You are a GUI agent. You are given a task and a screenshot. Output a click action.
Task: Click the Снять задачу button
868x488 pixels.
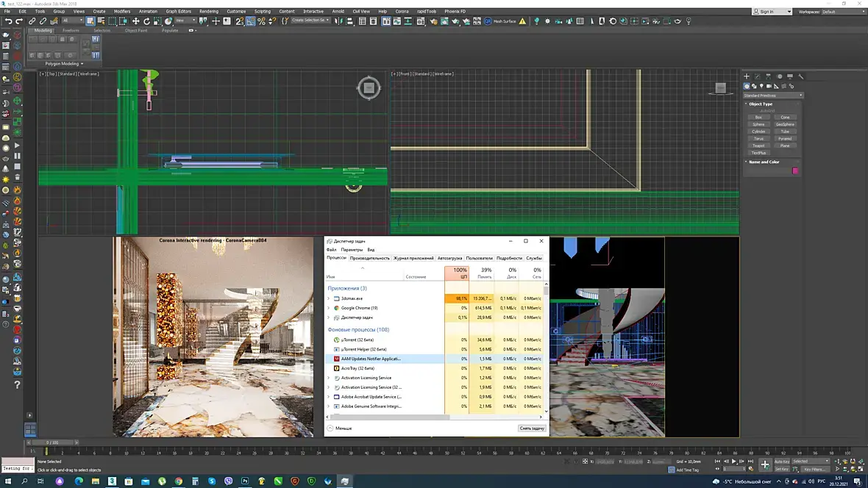[x=531, y=428]
